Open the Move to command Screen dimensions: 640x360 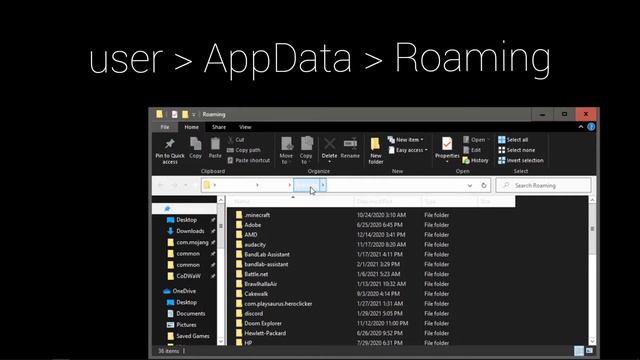pyautogui.click(x=287, y=151)
